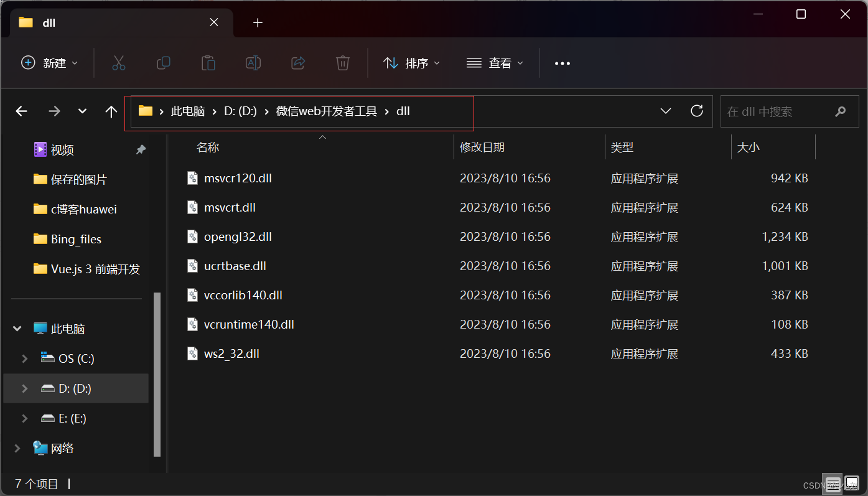868x496 pixels.
Task: Click the folder icon in address bar
Action: click(146, 111)
